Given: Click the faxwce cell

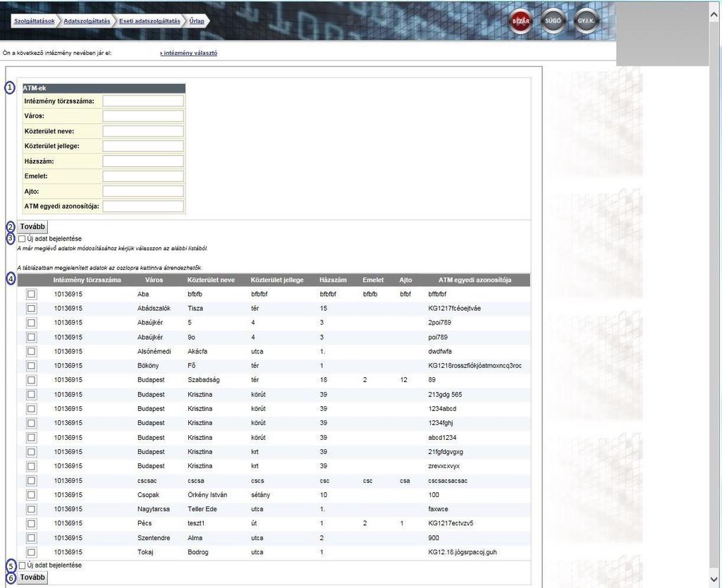Looking at the screenshot, I should [438, 509].
